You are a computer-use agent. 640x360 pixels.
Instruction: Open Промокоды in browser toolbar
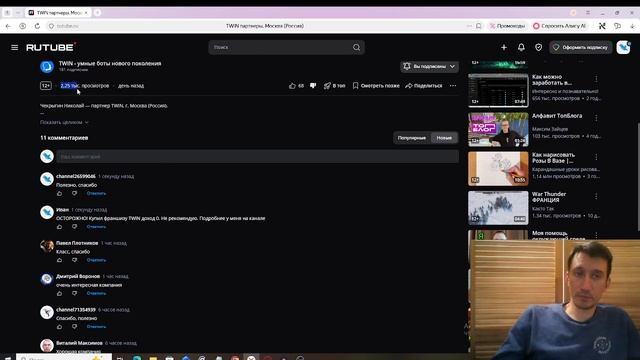point(507,26)
